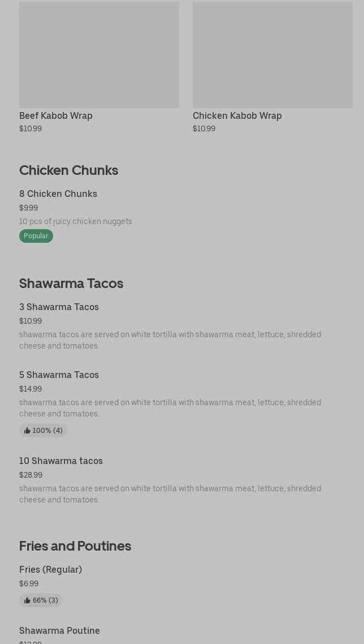Open the 3 Shawarma Tacos item
The height and width of the screenshot is (644, 364).
(x=59, y=307)
